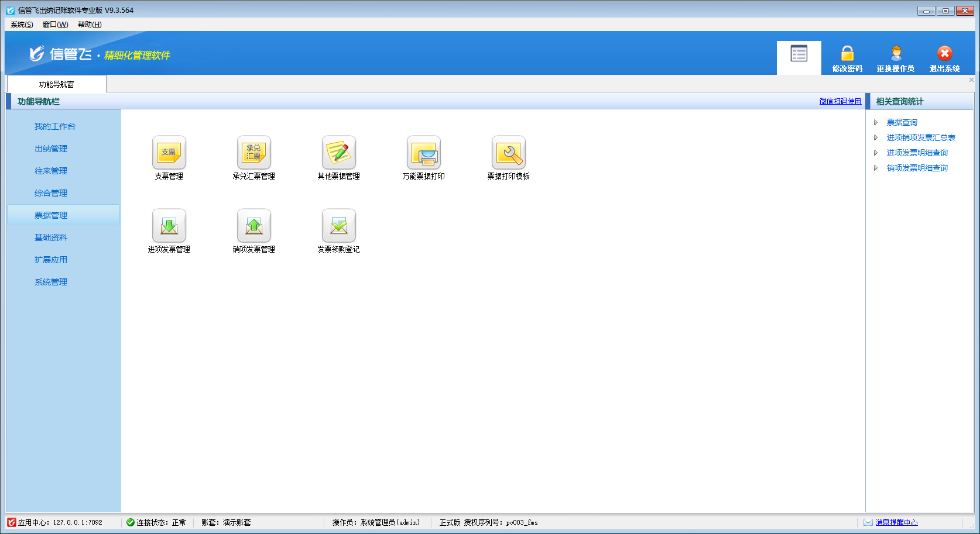Select 出纳管理 in navigation sidebar
This screenshot has width=980, height=534.
click(51, 149)
